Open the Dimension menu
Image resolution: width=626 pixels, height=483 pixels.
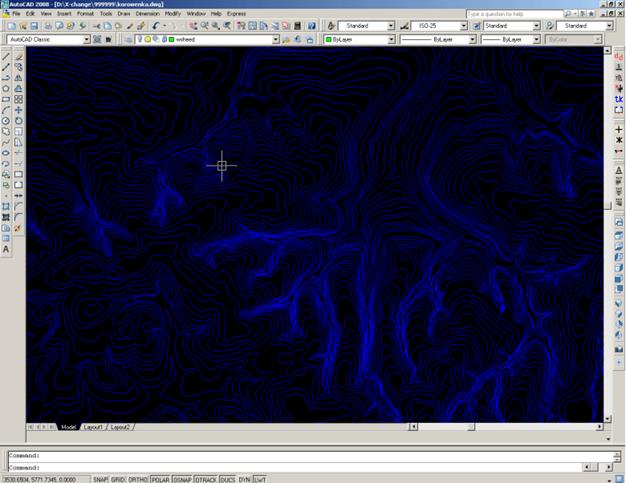[x=147, y=14]
